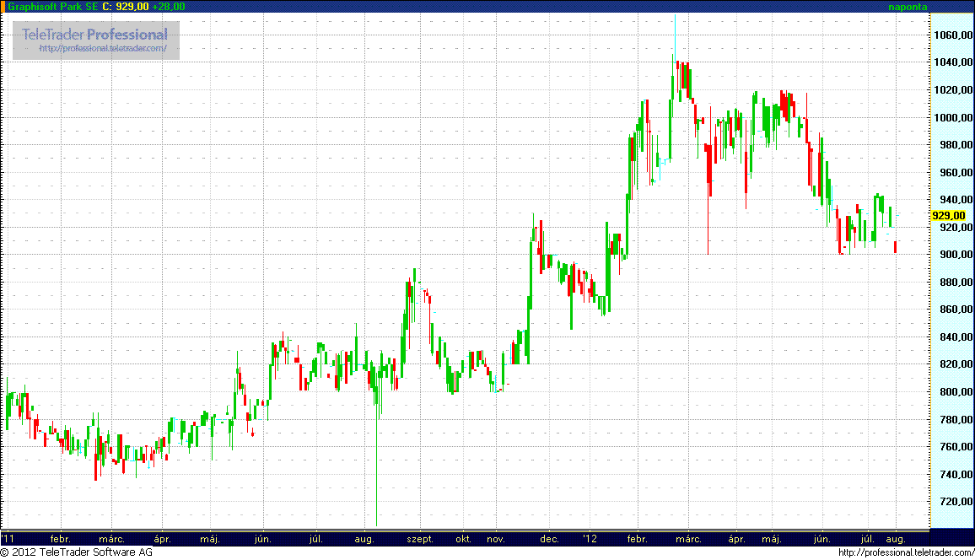Click the szept. label on time axis
Image resolution: width=975 pixels, height=560 pixels.
(420, 540)
